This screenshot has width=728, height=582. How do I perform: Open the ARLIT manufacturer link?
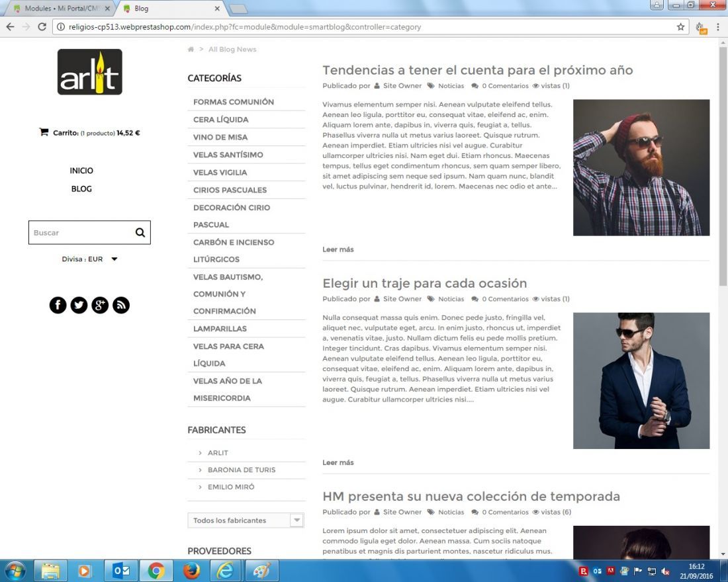point(218,452)
